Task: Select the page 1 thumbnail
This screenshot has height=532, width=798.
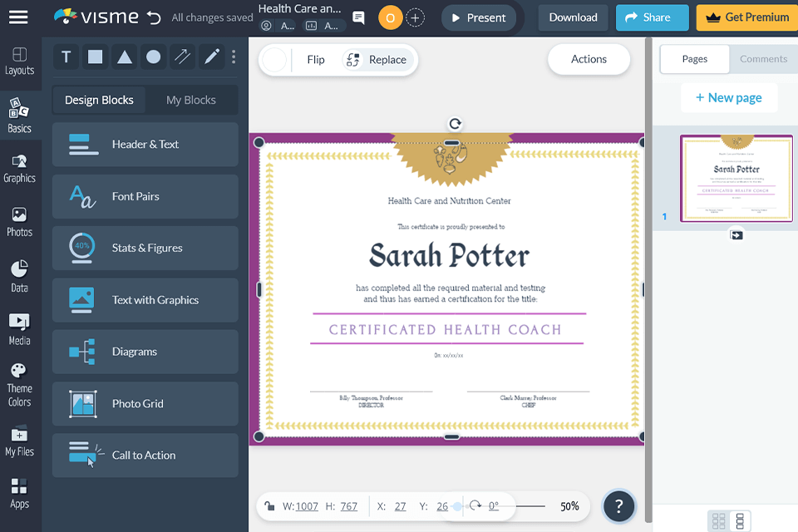Action: click(x=736, y=178)
